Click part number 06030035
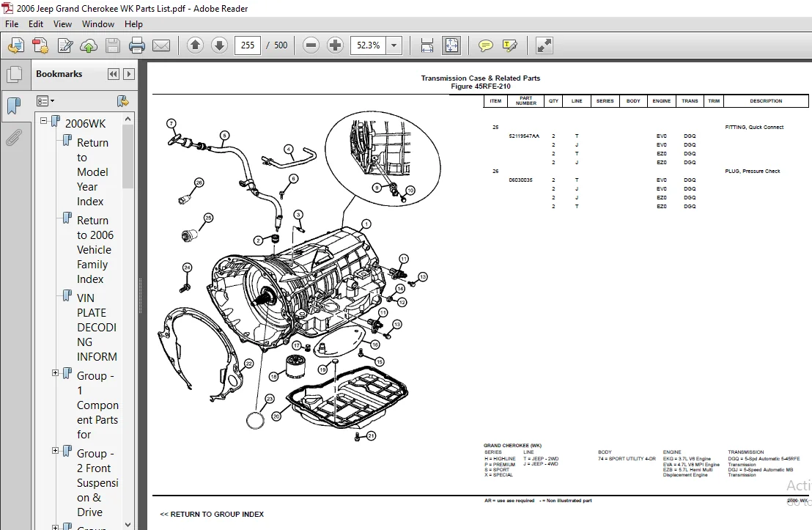The height and width of the screenshot is (530, 812). pos(520,180)
